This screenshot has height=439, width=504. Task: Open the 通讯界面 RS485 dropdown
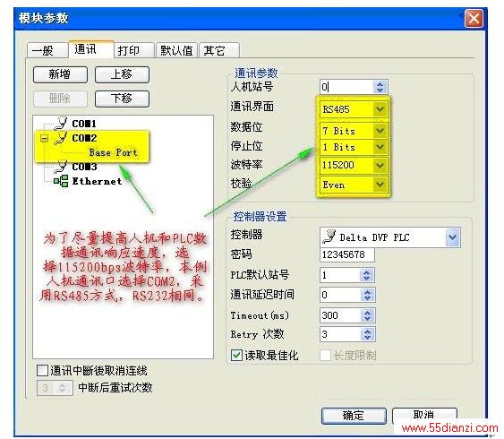pyautogui.click(x=380, y=109)
